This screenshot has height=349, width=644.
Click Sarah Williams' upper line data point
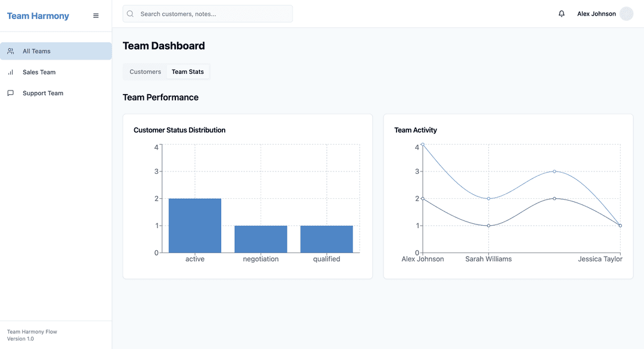[x=488, y=198]
